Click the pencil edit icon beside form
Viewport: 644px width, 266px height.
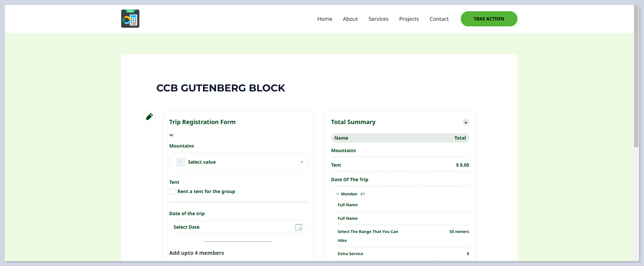pyautogui.click(x=149, y=117)
